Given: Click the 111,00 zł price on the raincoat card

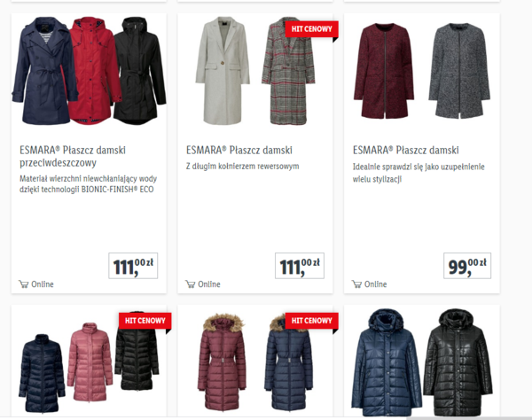Looking at the screenshot, I should pyautogui.click(x=133, y=266).
